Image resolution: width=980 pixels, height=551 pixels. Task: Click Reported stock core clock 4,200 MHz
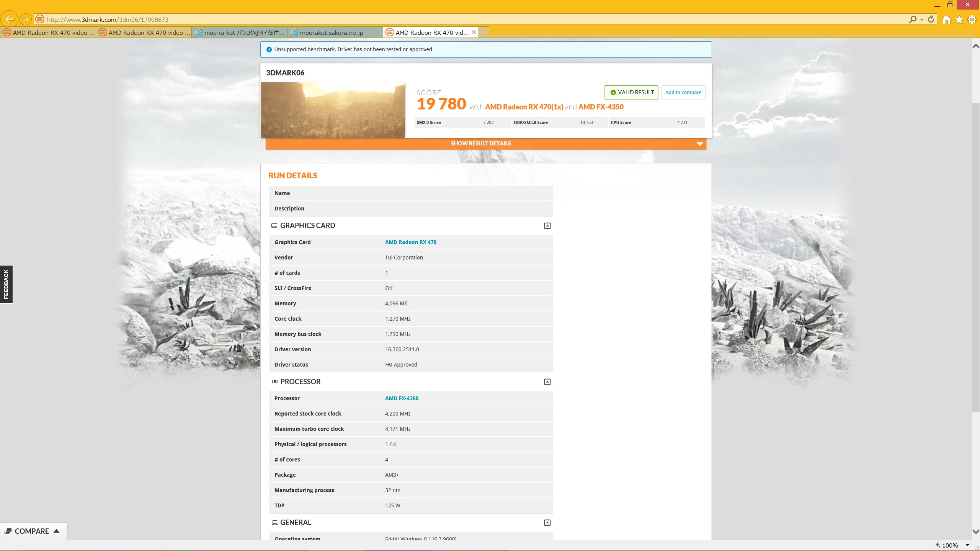[x=398, y=414]
